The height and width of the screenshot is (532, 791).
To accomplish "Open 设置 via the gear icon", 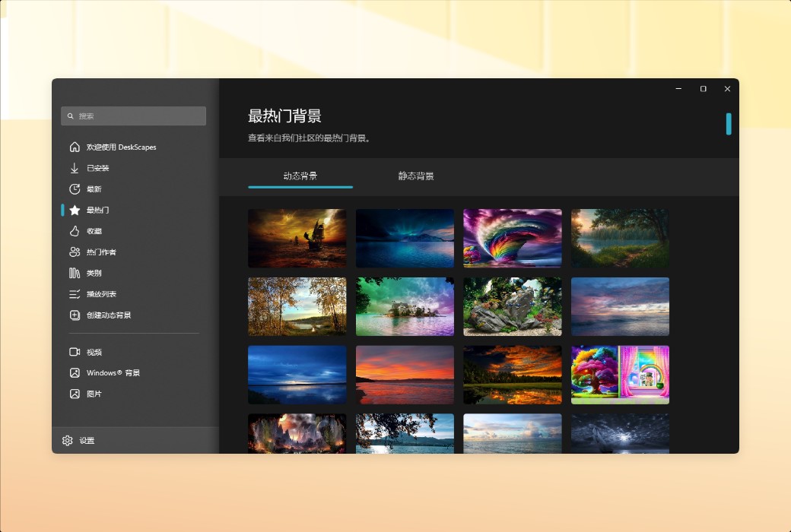I will pos(67,440).
